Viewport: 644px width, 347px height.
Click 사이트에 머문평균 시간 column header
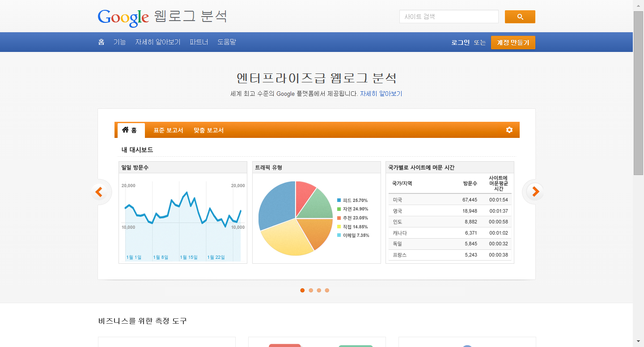tap(498, 184)
